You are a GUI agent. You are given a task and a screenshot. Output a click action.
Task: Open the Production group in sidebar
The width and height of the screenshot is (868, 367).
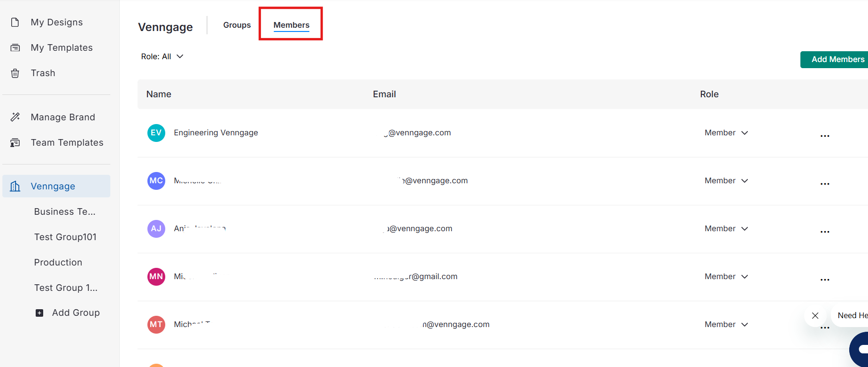pyautogui.click(x=58, y=262)
